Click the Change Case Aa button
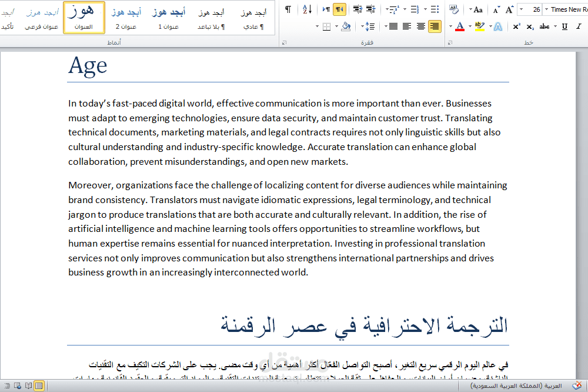 tap(477, 10)
